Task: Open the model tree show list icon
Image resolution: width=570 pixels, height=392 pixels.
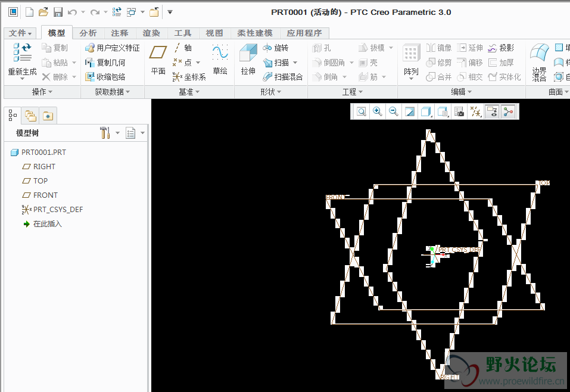Action: click(x=130, y=133)
